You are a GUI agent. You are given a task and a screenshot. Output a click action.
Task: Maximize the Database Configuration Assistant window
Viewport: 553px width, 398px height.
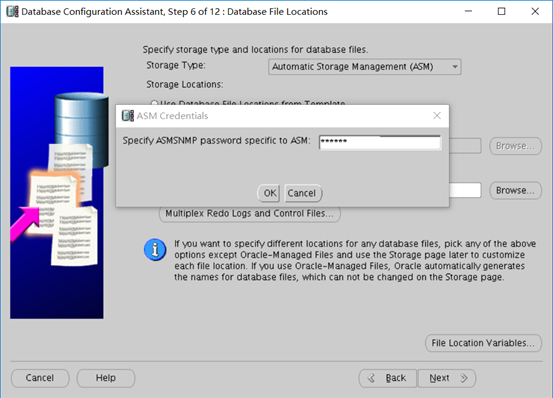tap(502, 11)
